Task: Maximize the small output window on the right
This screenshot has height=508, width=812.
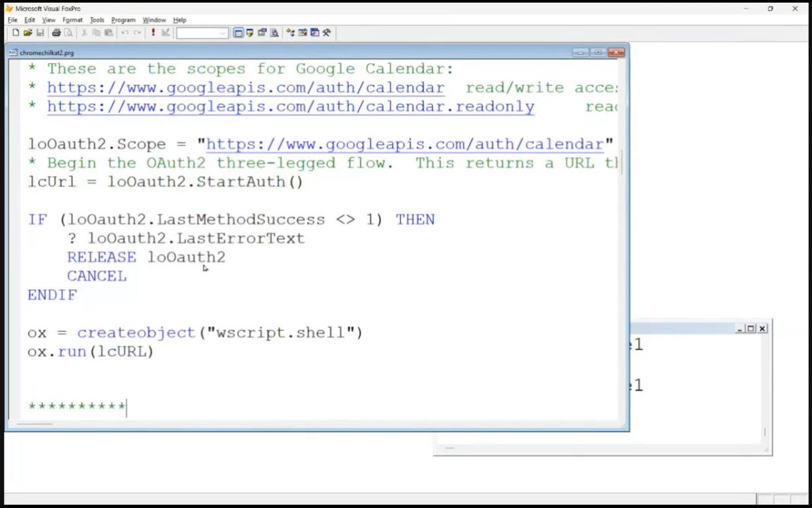Action: 750,329
